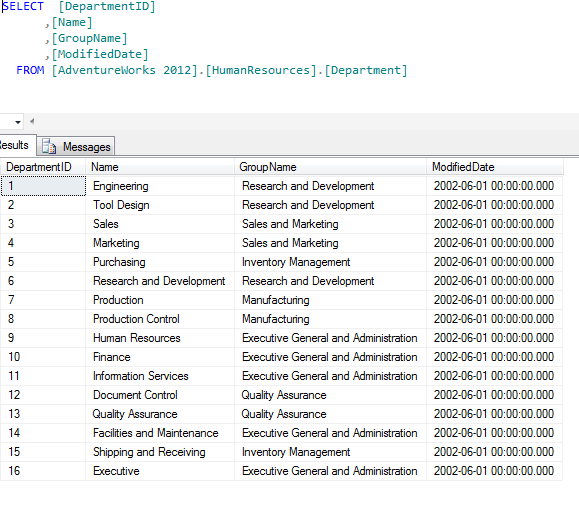
Task: Select the DepartmentID cell showing 16
Action: click(43, 471)
